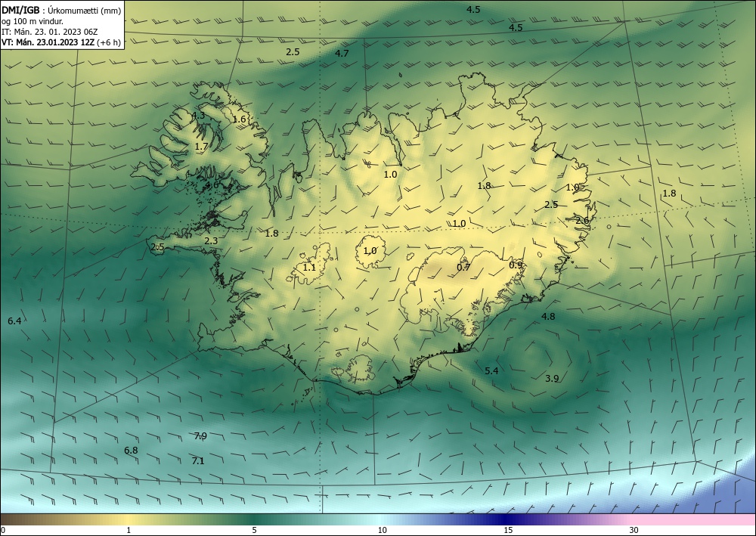The height and width of the screenshot is (536, 756).
Task: Click the 2.3 value on the map
Action: [211, 241]
